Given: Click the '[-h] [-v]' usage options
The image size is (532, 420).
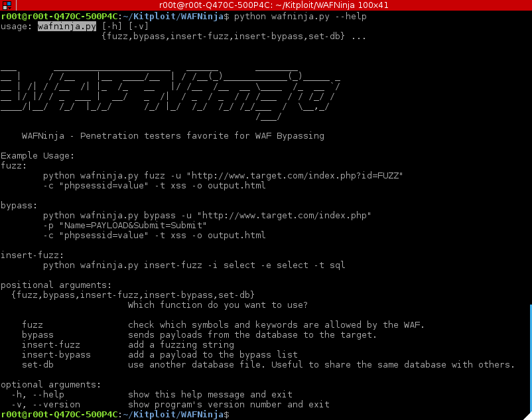Looking at the screenshot, I should tap(125, 26).
